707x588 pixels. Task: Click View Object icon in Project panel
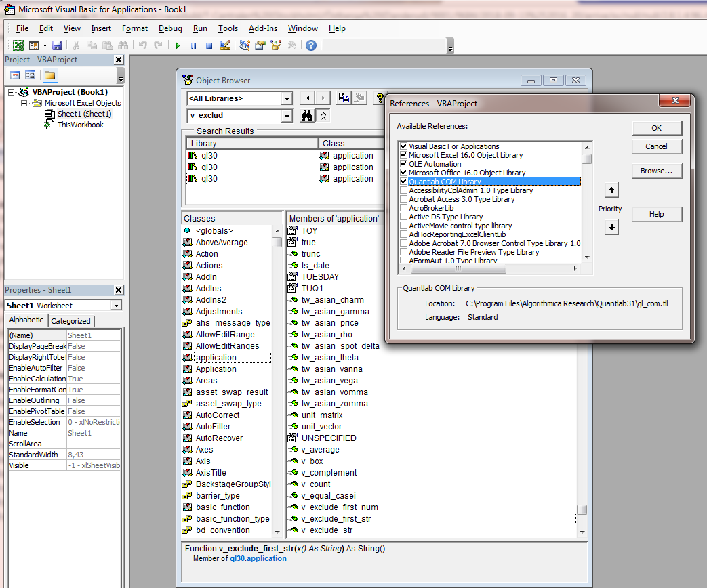point(31,75)
